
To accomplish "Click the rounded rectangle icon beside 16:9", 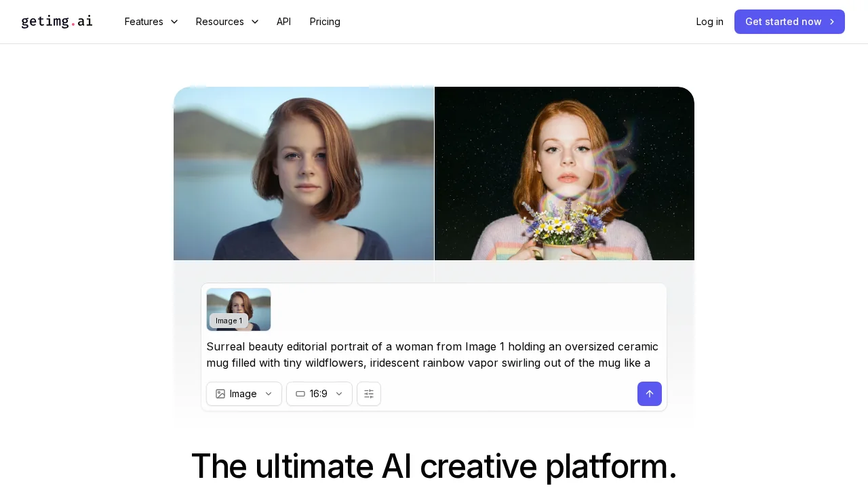I will tap(300, 394).
